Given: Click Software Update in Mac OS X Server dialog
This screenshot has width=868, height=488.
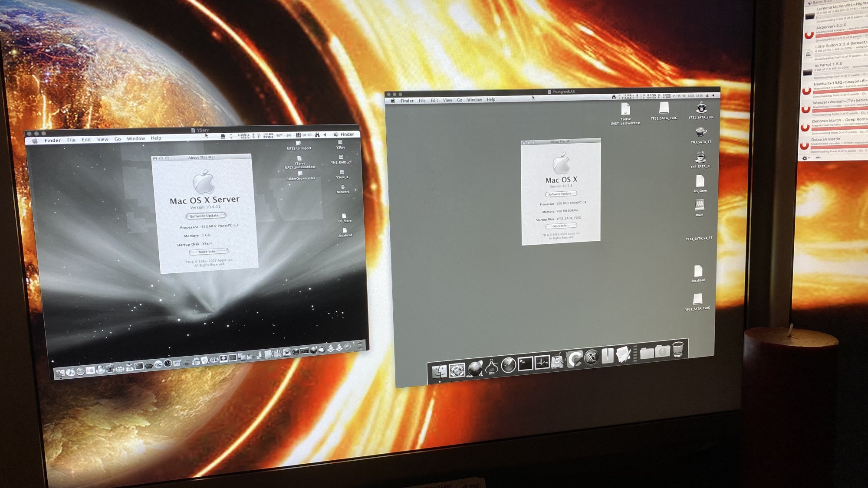Looking at the screenshot, I should 206,216.
